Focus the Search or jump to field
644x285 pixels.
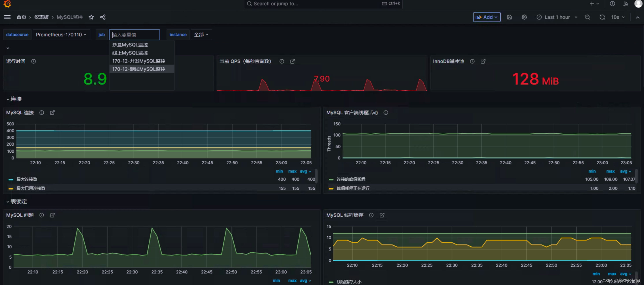(x=323, y=4)
